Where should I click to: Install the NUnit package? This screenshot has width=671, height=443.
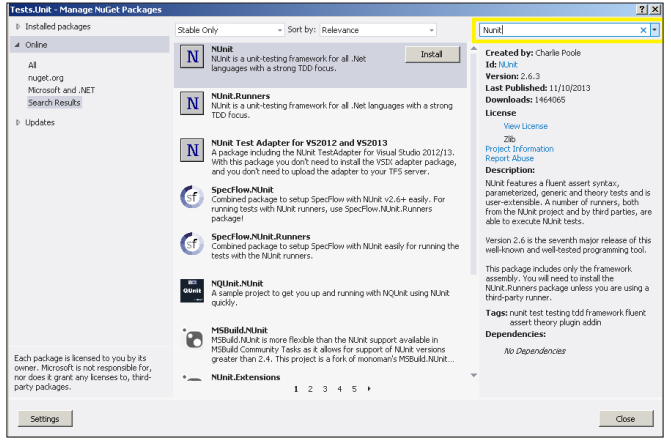pyautogui.click(x=432, y=54)
